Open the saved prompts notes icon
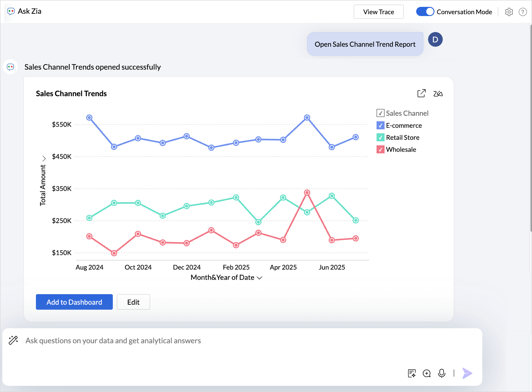 (412, 373)
